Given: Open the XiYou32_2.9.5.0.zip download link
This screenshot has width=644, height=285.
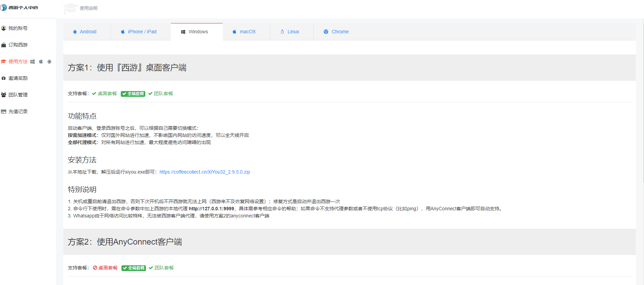Looking at the screenshot, I should [x=205, y=172].
